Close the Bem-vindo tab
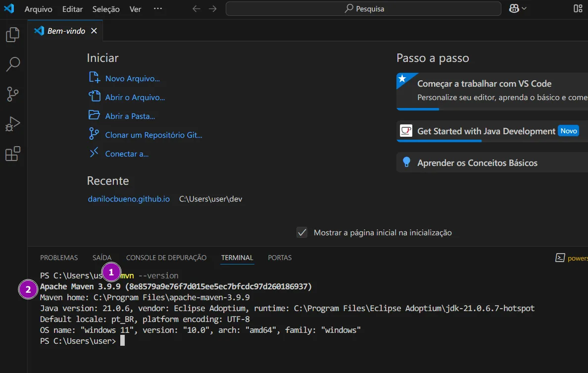The height and width of the screenshot is (373, 588). (x=94, y=31)
